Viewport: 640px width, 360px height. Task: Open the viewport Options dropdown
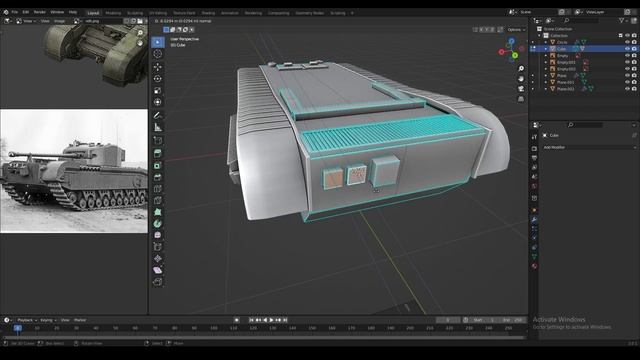click(x=516, y=30)
